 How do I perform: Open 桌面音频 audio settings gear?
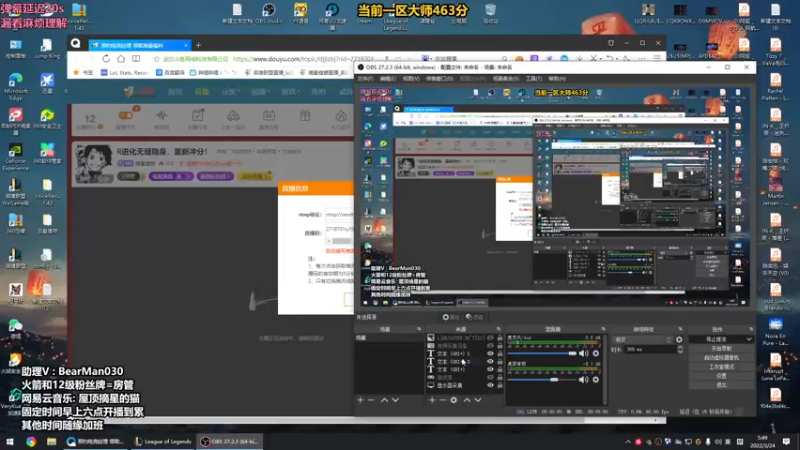point(595,380)
